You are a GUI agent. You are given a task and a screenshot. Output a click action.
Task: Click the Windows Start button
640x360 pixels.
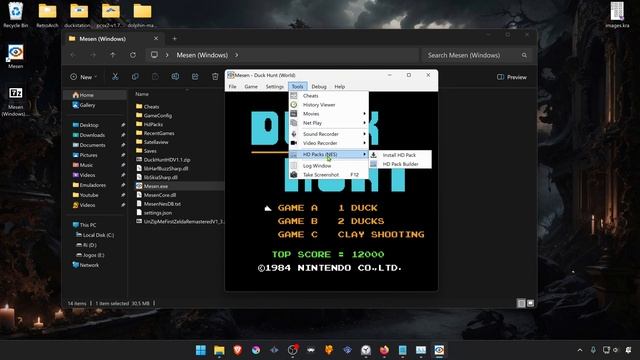pos(201,350)
